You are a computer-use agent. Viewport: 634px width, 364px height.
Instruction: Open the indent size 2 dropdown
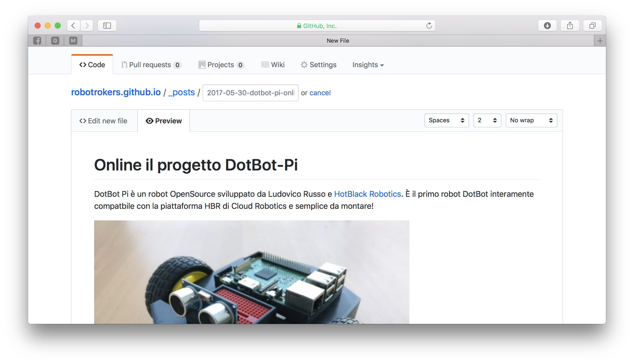point(487,120)
